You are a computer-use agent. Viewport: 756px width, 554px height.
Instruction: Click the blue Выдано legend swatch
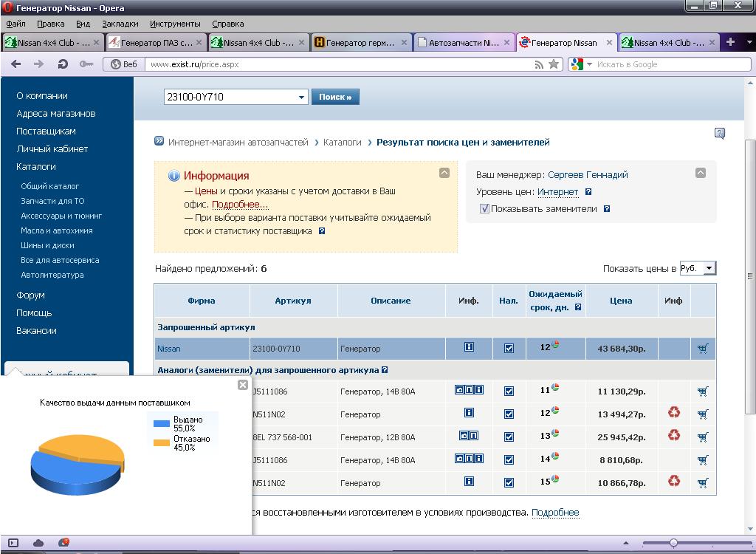click(162, 423)
